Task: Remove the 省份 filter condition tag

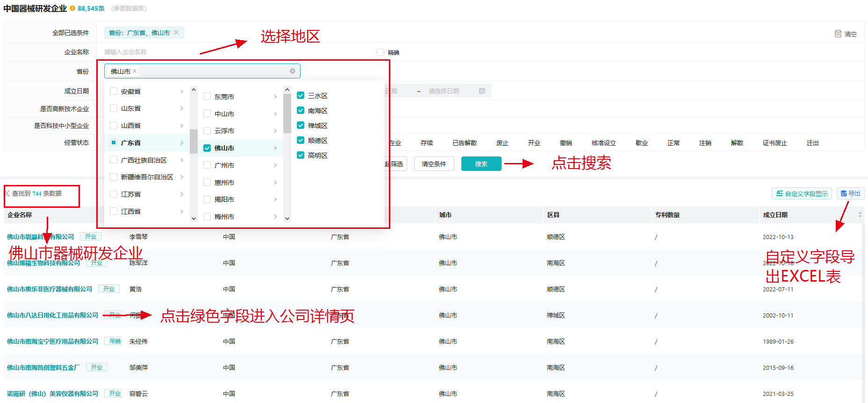Action: 176,33
